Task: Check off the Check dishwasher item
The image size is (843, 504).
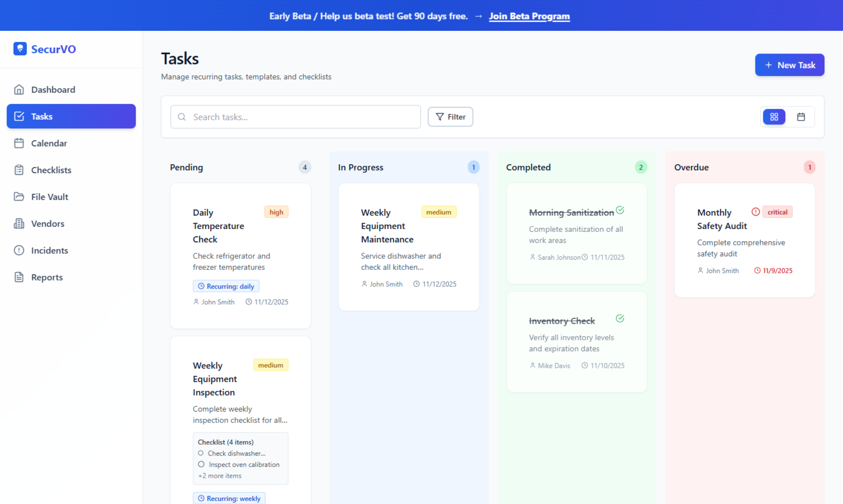Action: click(201, 453)
